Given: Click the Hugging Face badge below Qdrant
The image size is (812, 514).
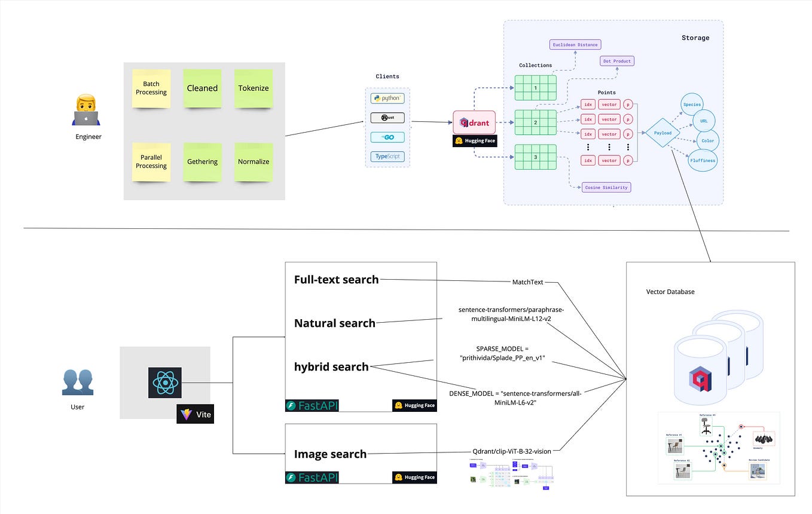Looking at the screenshot, I should [x=474, y=140].
